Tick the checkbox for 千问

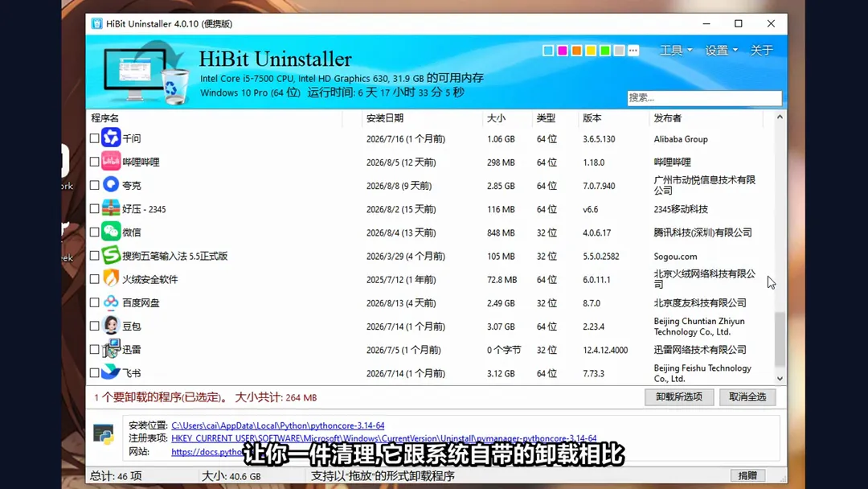[x=95, y=138]
